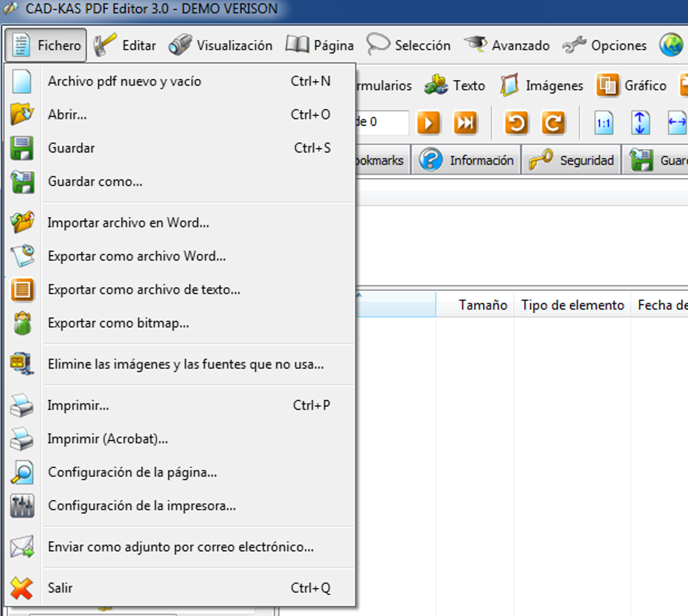Click the floppy icon beside Guardar como
Image resolution: width=688 pixels, height=616 pixels.
pyautogui.click(x=22, y=181)
